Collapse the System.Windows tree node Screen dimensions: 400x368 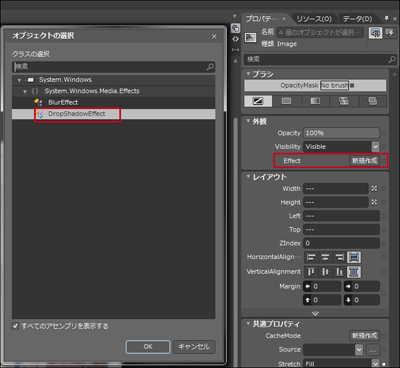point(19,80)
